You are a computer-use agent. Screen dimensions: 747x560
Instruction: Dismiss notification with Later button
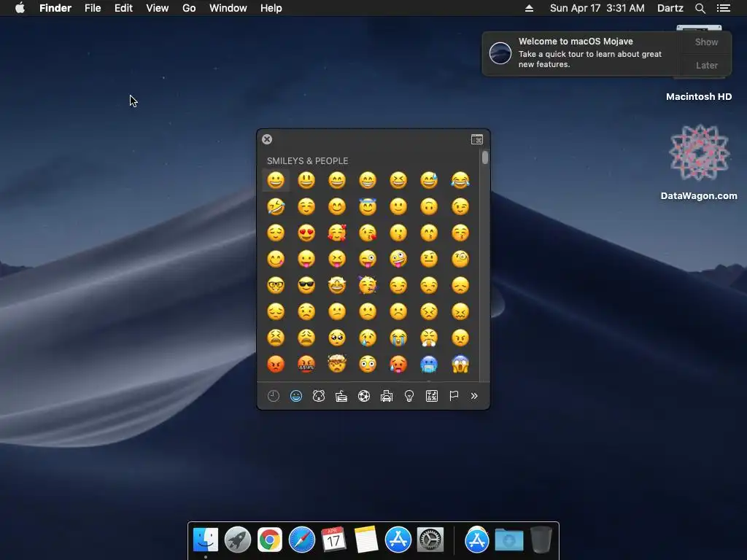point(706,65)
